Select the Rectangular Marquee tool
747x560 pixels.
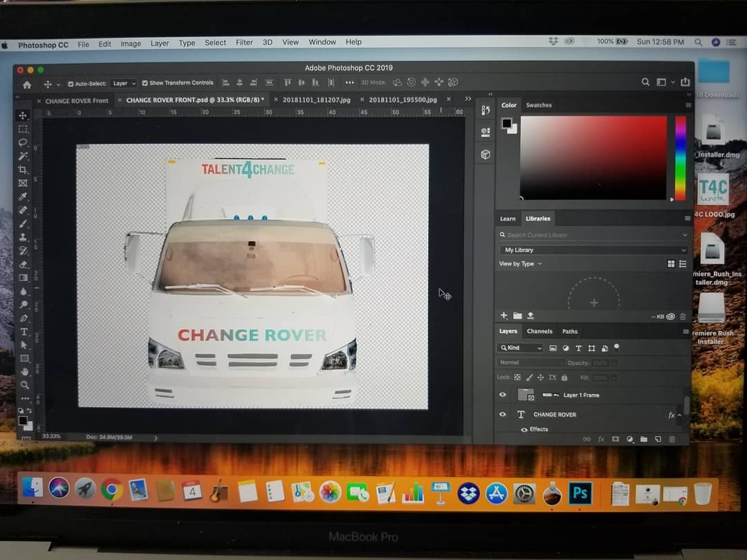23,129
